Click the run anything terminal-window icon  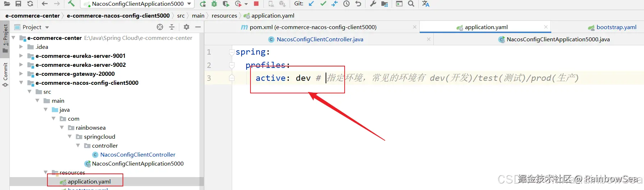(x=399, y=4)
